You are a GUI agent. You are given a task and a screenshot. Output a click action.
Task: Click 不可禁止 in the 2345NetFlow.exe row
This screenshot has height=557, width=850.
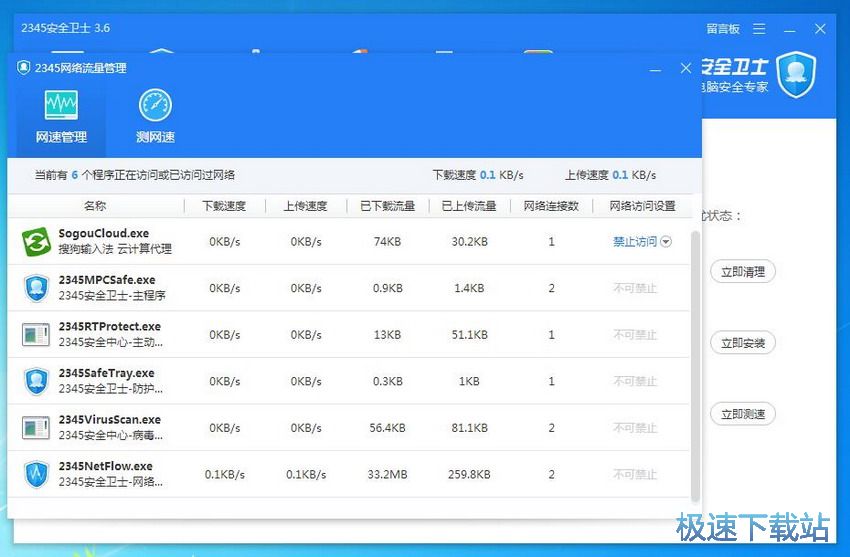click(635, 475)
